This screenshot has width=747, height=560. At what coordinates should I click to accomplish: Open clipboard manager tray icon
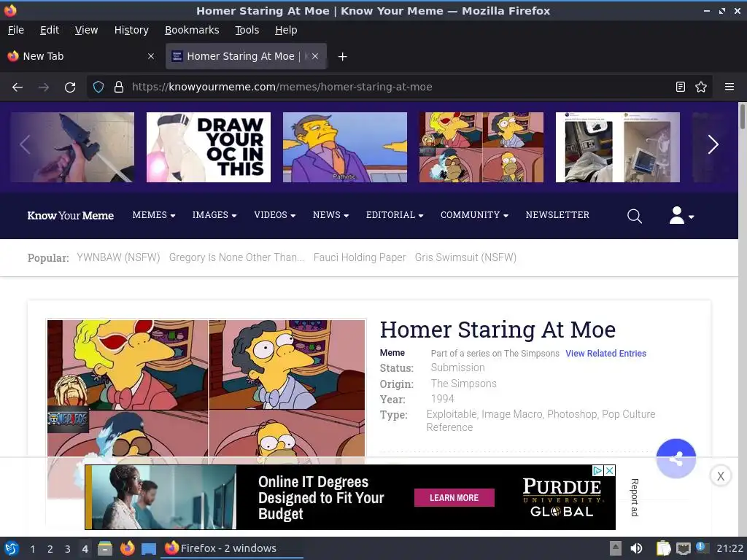coord(663,548)
